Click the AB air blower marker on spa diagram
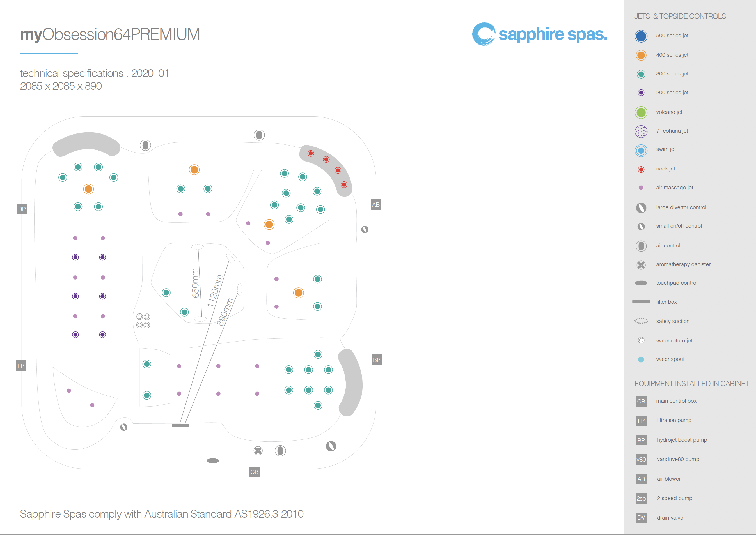 pyautogui.click(x=375, y=205)
